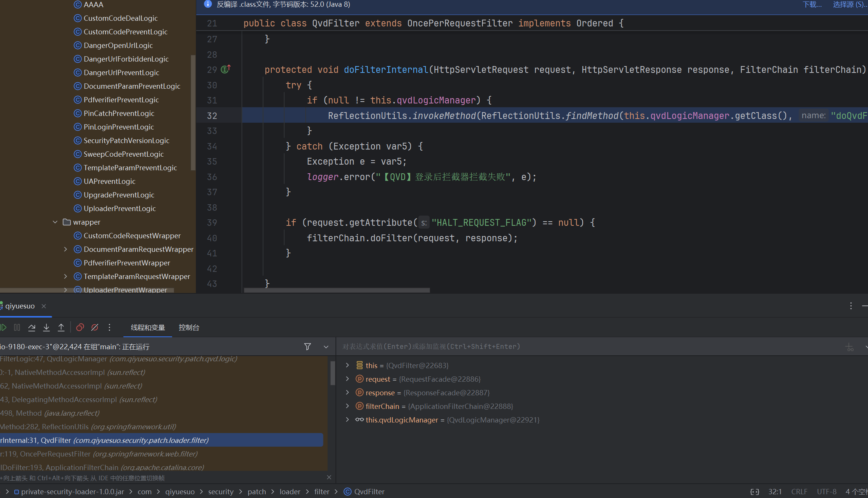
Task: Click the 下载 sources link
Action: pos(812,5)
